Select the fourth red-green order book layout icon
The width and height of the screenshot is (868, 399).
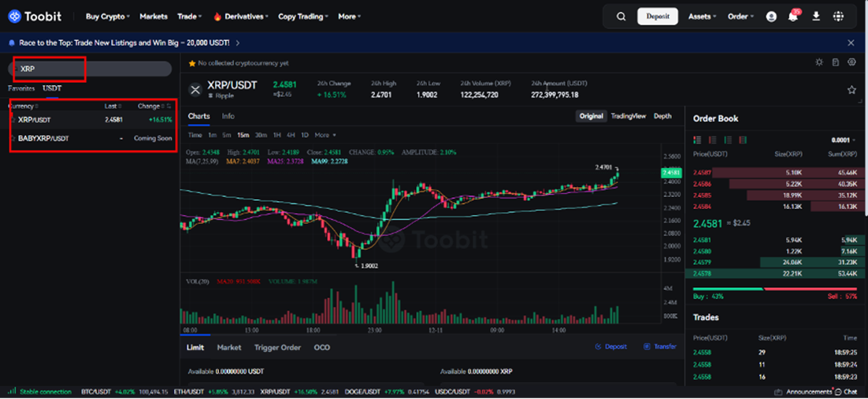pos(742,140)
